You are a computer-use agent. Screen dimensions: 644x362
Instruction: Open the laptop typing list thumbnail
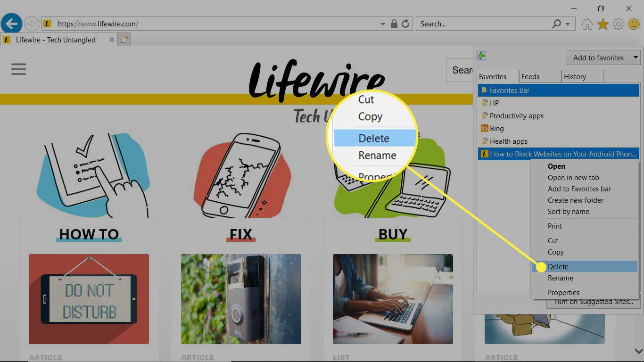tap(393, 299)
